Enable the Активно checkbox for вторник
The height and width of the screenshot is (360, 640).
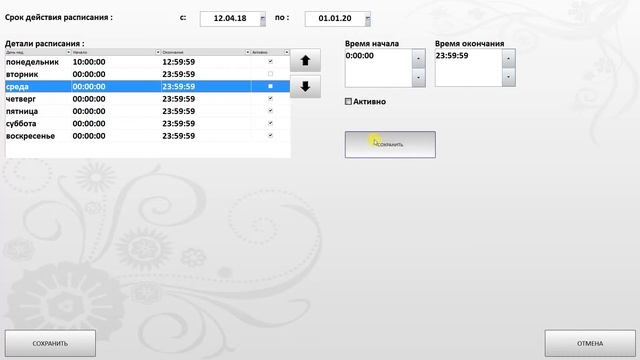coord(270,74)
